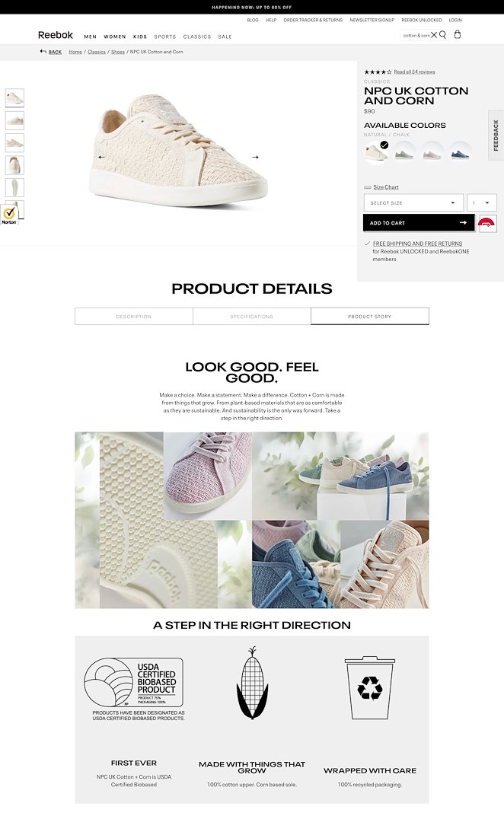Open the first shoe thumbnail
The image size is (504, 816).
coord(14,98)
